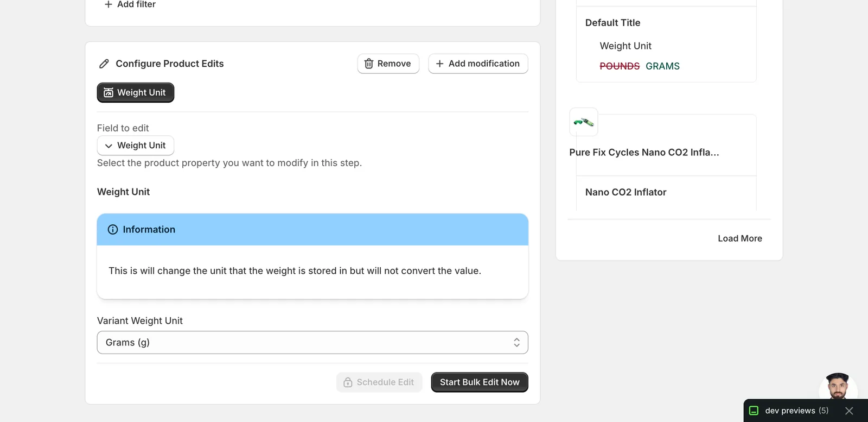Click Add modification button
The width and height of the screenshot is (868, 422).
[478, 64]
